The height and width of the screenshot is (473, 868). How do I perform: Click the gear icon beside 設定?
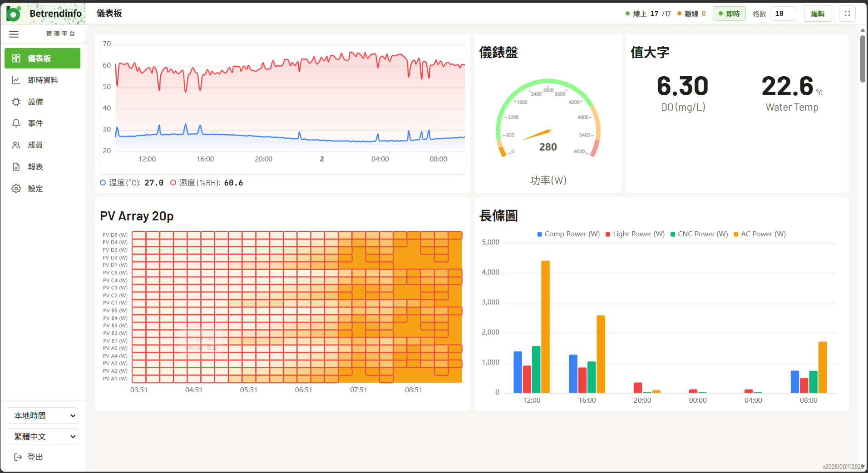[16, 189]
